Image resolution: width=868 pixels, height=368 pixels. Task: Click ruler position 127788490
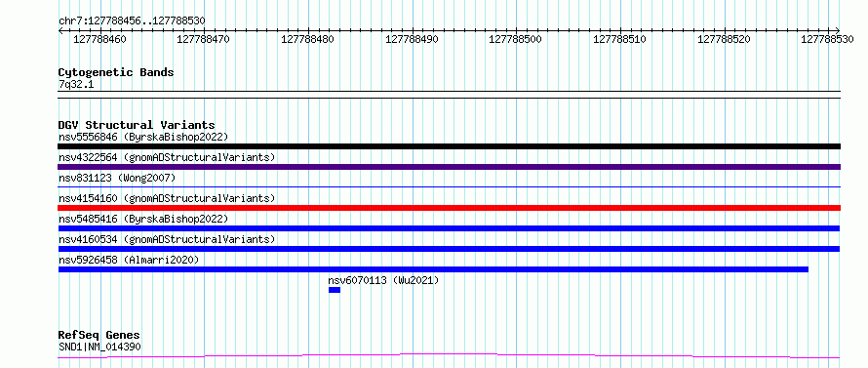[412, 39]
